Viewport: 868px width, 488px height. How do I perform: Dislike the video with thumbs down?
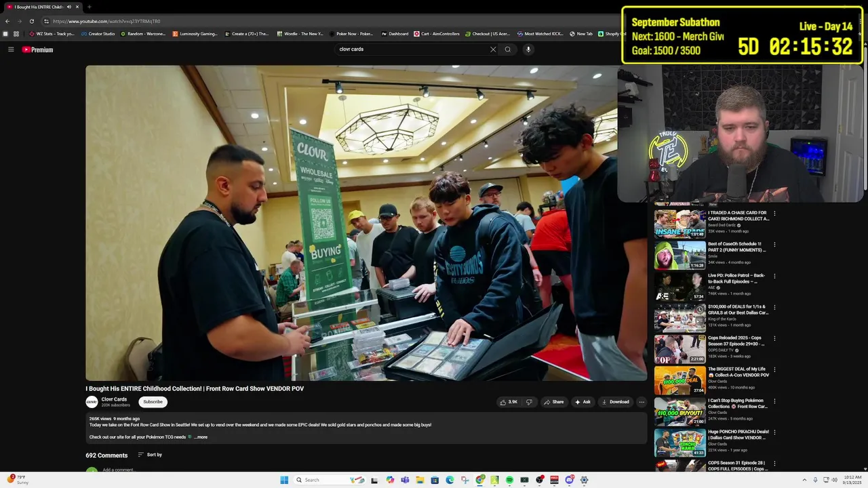click(x=530, y=402)
